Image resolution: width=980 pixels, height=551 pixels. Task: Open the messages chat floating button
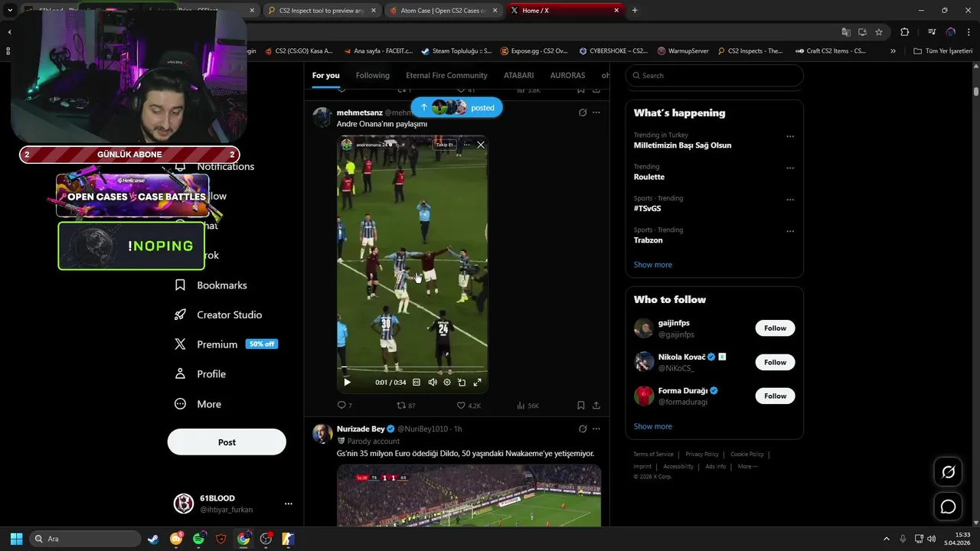point(948,507)
